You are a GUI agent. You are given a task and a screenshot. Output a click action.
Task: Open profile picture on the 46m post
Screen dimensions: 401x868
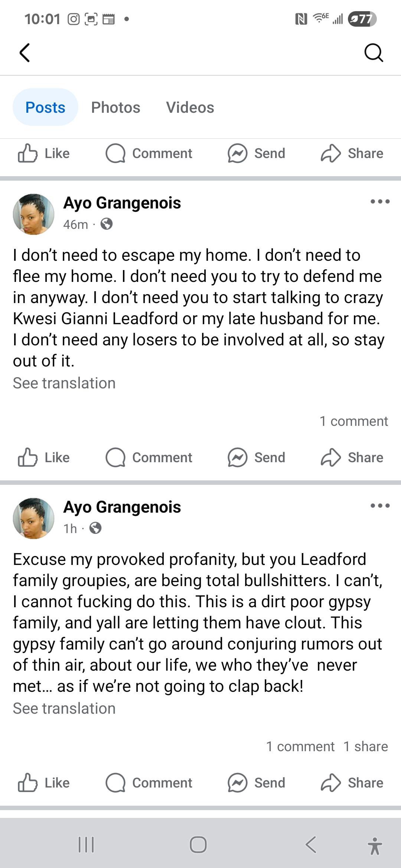[x=33, y=214]
